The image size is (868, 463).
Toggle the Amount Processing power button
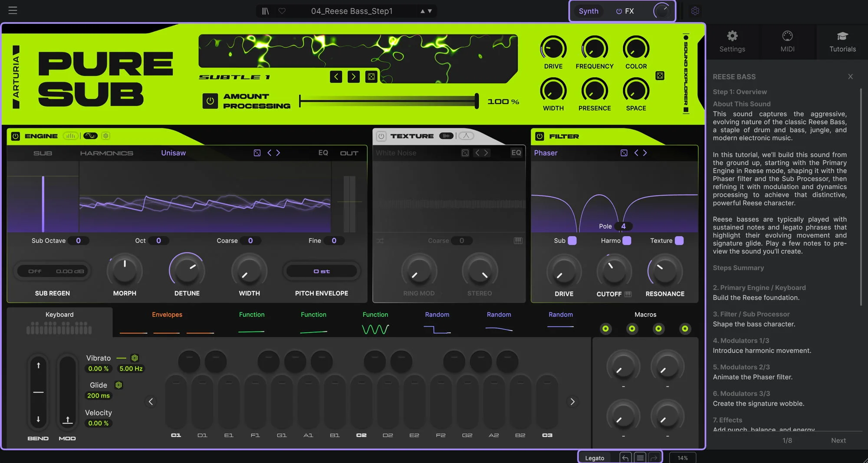[x=210, y=101]
